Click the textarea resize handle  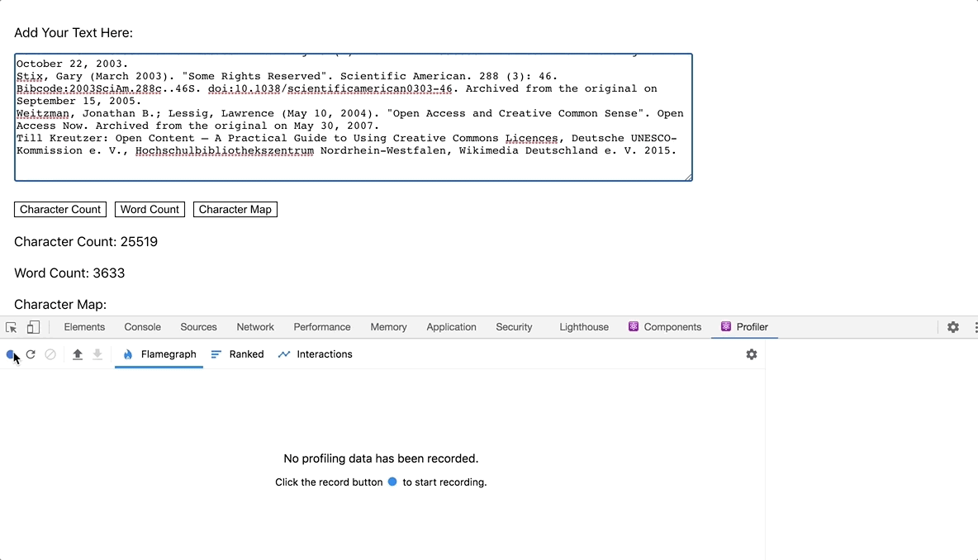pyautogui.click(x=688, y=177)
